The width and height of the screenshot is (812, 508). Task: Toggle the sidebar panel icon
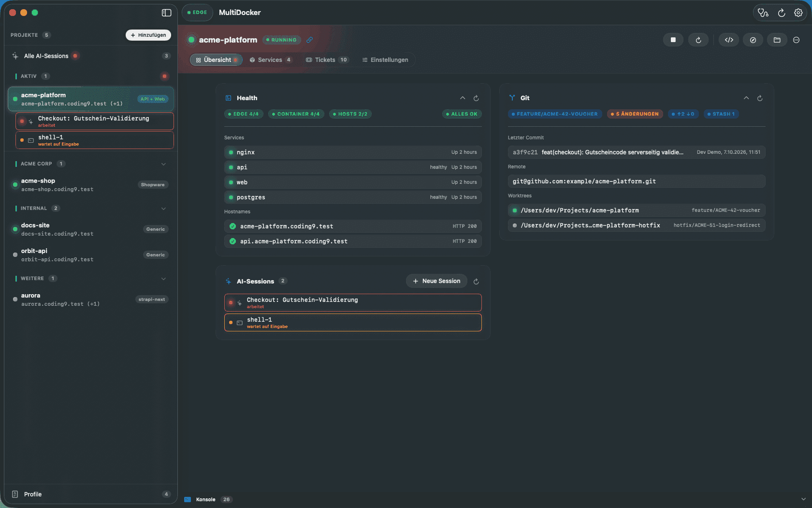click(x=166, y=13)
